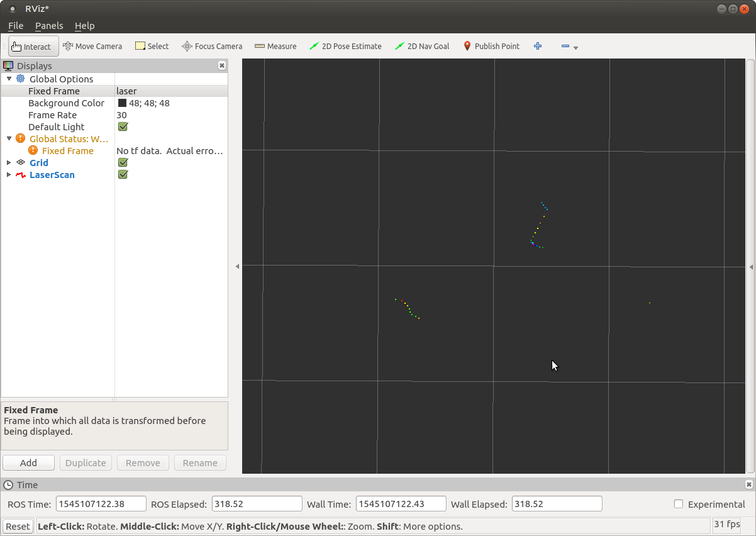Reset the time counters
Screen dimensions: 756x536
point(18,526)
